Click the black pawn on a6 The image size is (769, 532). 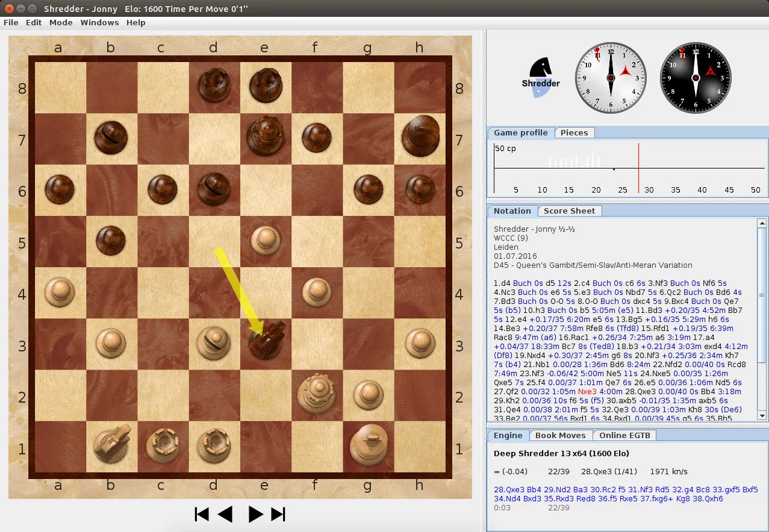click(60, 189)
